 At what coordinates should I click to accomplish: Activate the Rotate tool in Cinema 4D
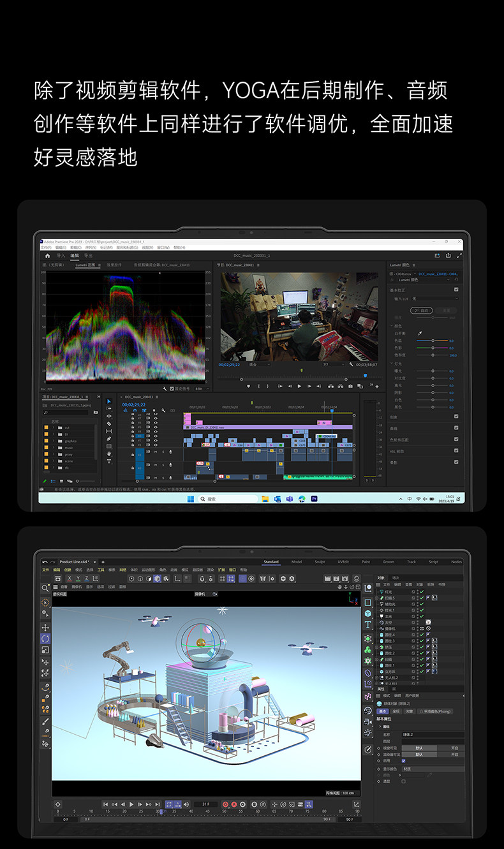[45, 638]
